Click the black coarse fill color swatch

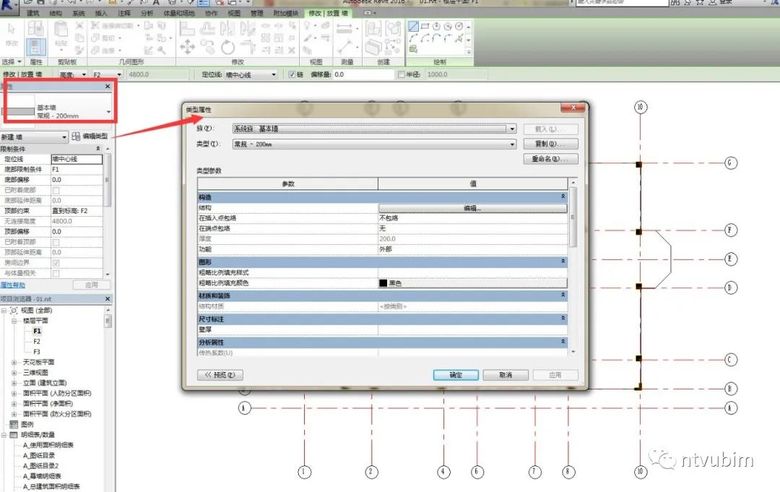[x=384, y=283]
